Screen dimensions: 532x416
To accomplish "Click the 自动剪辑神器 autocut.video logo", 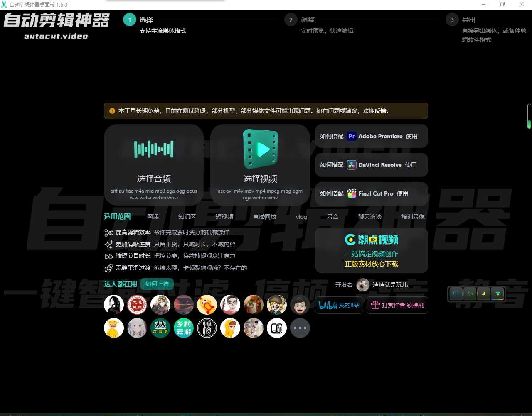I will (57, 26).
